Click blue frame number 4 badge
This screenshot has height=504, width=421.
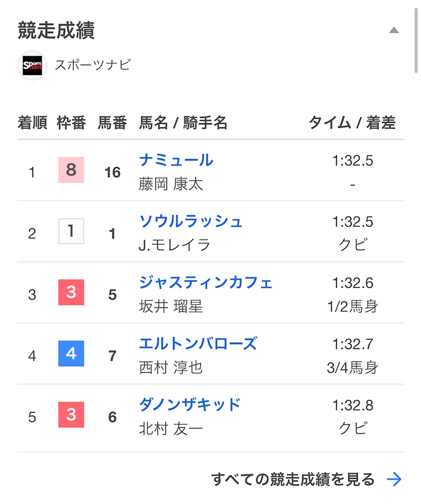tap(71, 354)
